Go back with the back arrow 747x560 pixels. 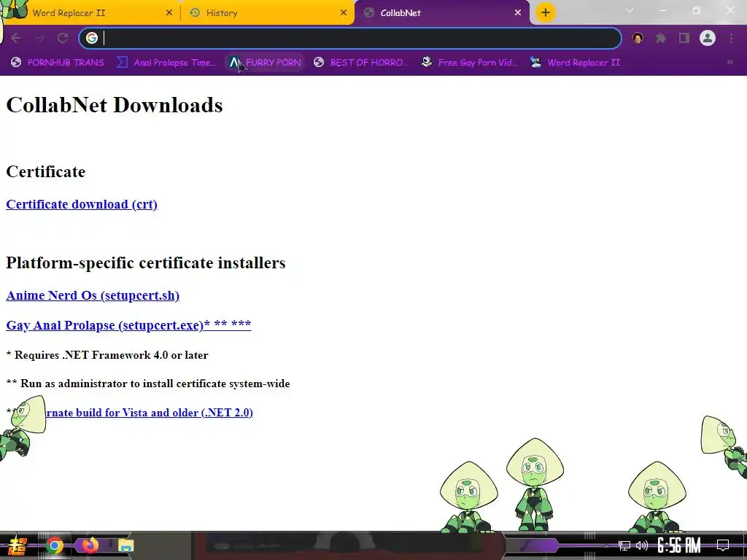[x=16, y=38]
